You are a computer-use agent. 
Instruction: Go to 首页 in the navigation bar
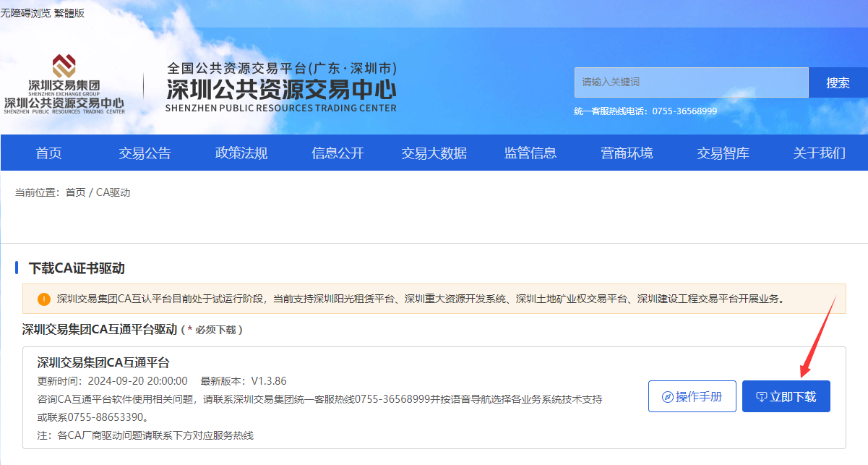49,153
